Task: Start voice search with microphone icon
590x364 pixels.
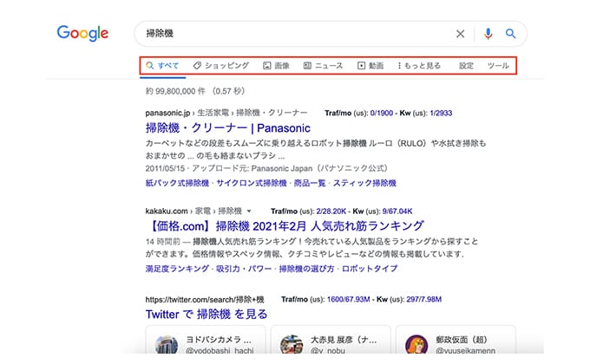Action: 488,34
